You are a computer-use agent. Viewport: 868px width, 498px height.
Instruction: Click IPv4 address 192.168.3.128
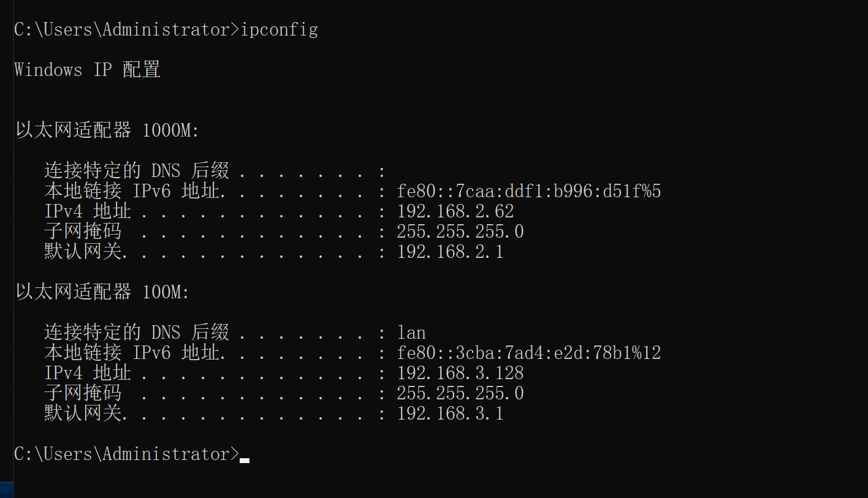click(x=460, y=373)
